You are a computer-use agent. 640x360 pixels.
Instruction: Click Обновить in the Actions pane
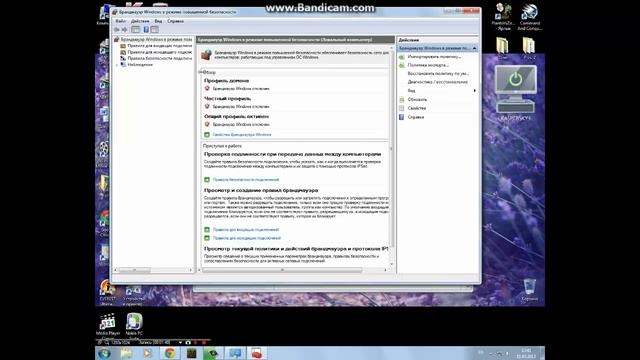417,100
